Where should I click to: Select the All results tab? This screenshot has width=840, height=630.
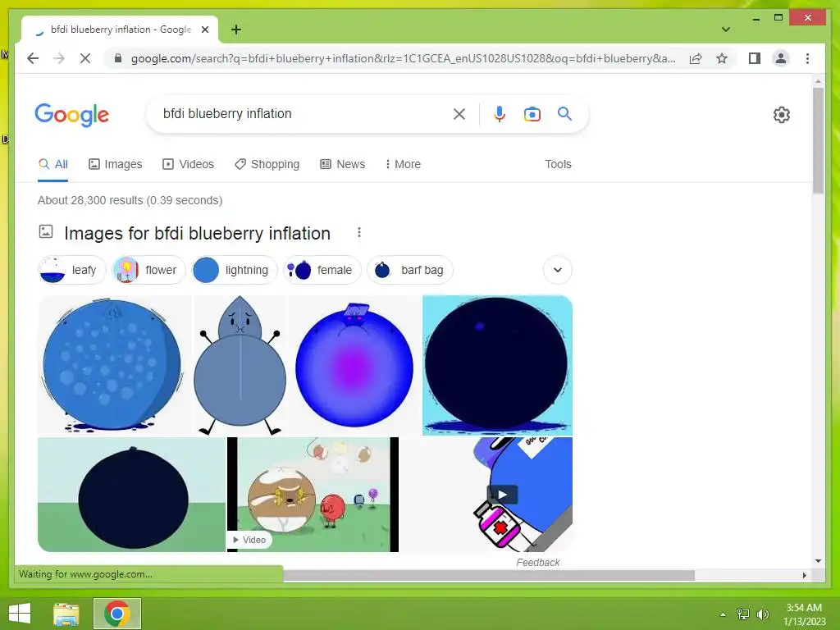(53, 164)
